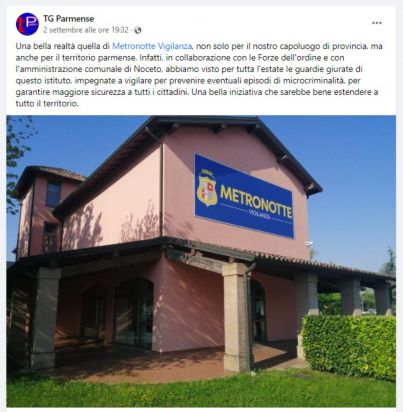The width and height of the screenshot is (403, 412).
Task: Click the green hedge in the photo
Action: coord(349,347)
